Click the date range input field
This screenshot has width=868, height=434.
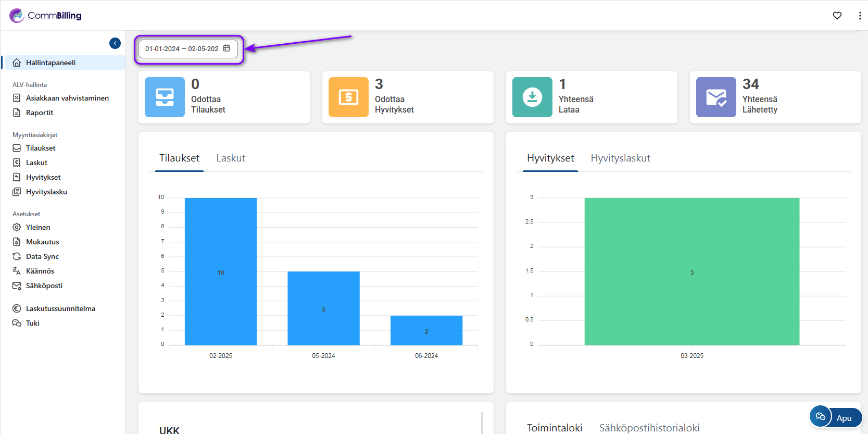[x=182, y=49]
